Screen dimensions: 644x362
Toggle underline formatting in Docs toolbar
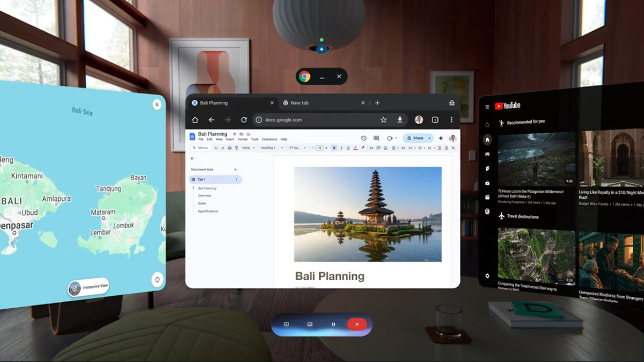[348, 148]
